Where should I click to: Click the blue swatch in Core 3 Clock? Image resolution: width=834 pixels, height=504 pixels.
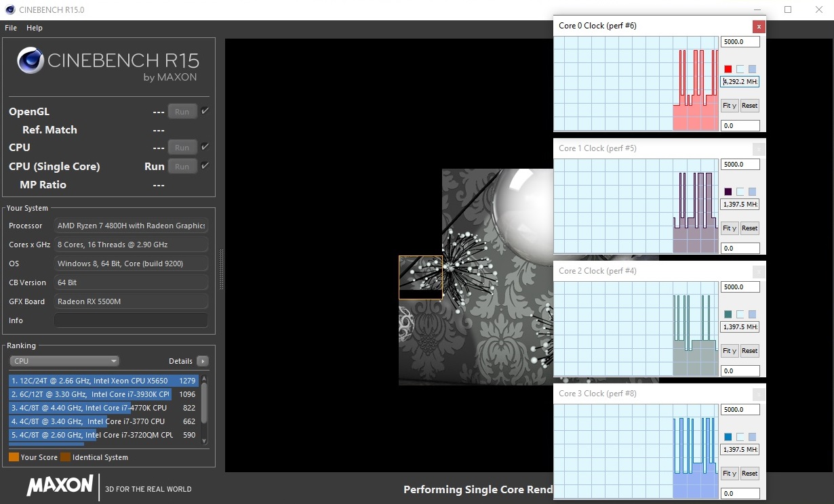(728, 437)
